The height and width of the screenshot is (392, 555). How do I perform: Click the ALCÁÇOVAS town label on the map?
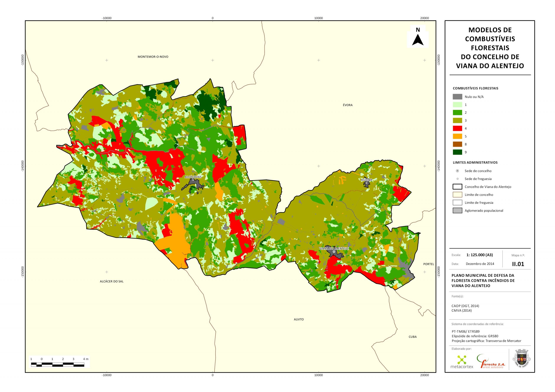click(193, 177)
